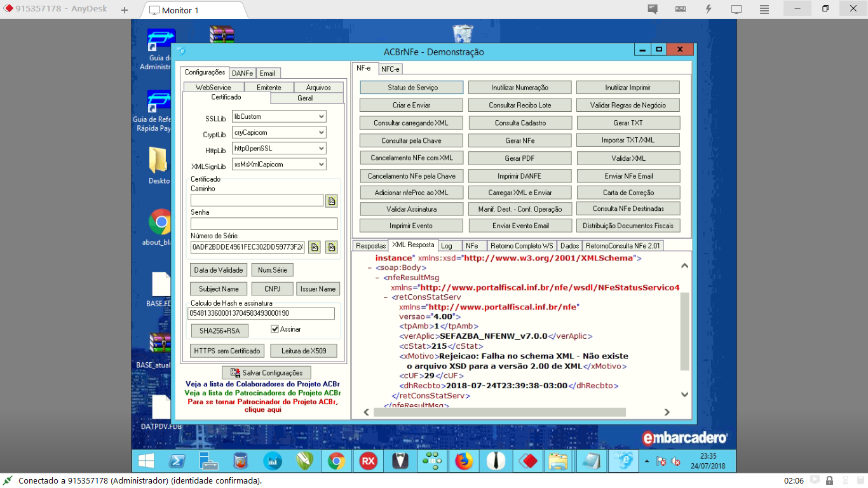
Task: Collapse the nfeResultMsg XML node
Action: 377,278
